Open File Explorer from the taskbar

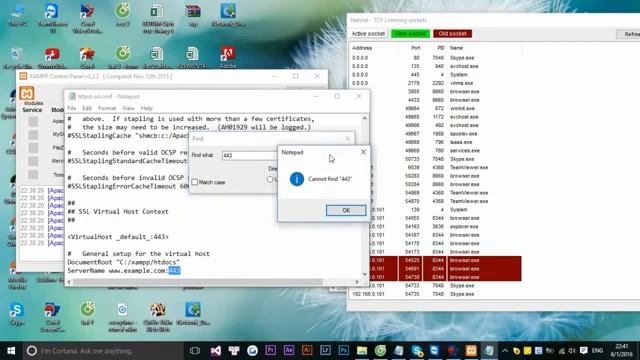tap(362, 351)
